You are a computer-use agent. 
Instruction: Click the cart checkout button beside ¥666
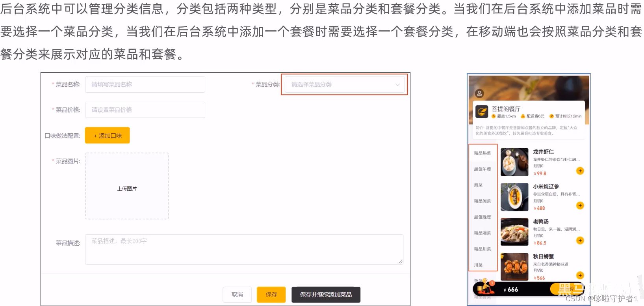coord(567,289)
